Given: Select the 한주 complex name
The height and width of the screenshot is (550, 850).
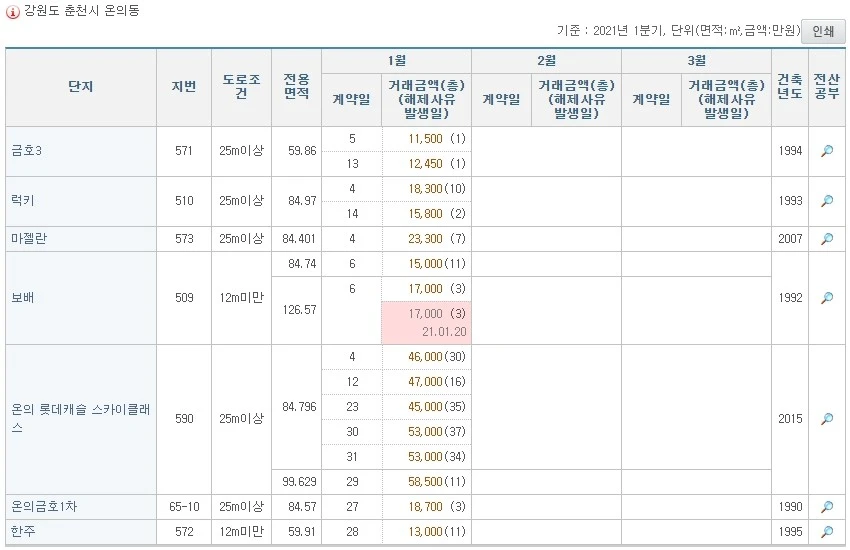Looking at the screenshot, I should tap(23, 532).
